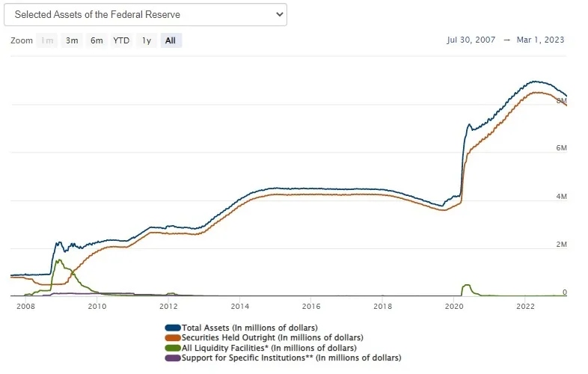
Task: Click the 2012 x-axis label
Action: pyautogui.click(x=168, y=307)
